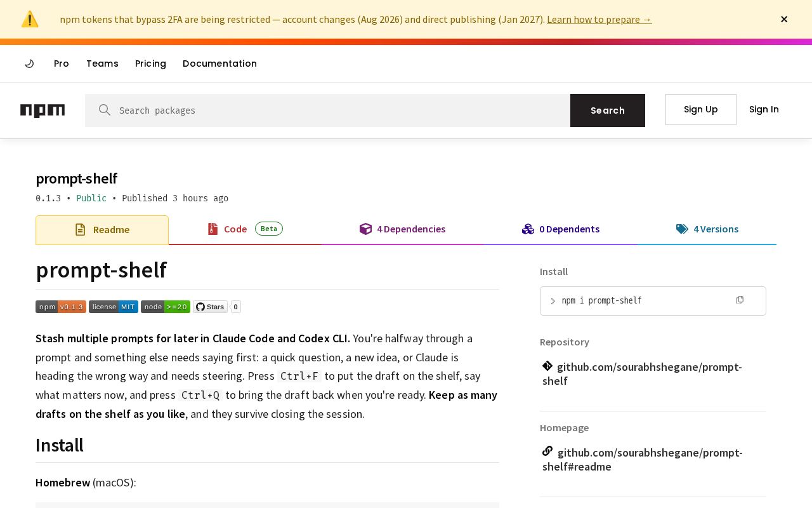Click the 'Ctrl+F' shortcut code text
Viewport: 812px width, 508px height.
[299, 376]
